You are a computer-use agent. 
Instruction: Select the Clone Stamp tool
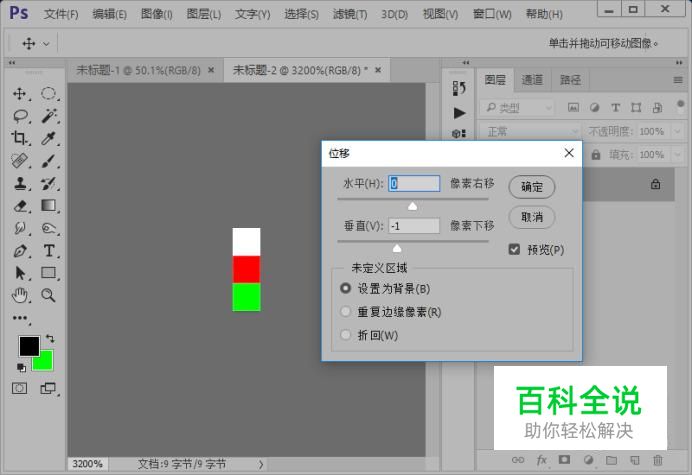click(x=19, y=183)
